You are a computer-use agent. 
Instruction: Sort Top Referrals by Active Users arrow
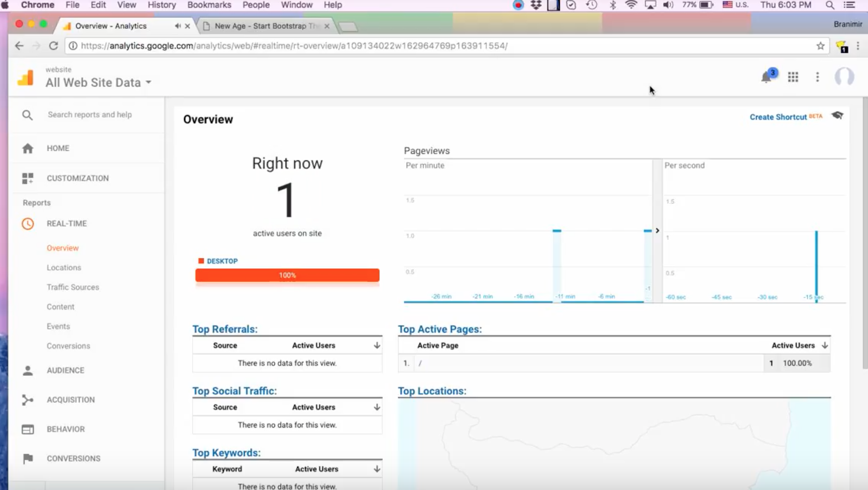pos(377,345)
